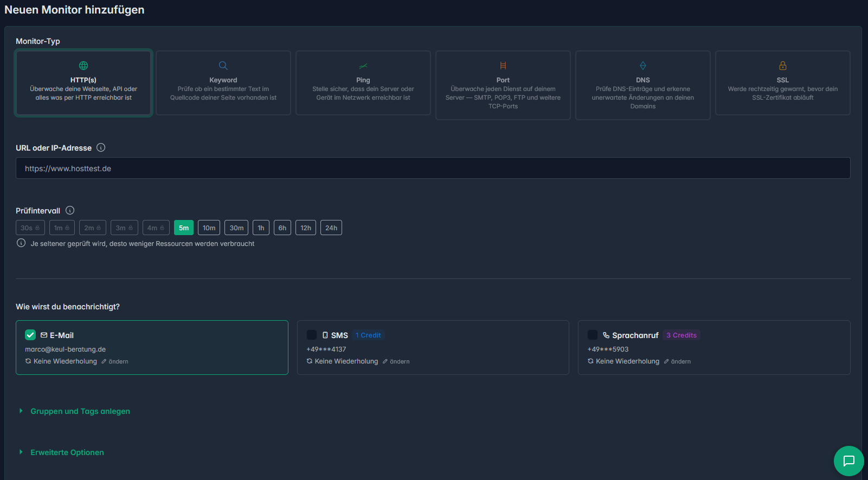Set check interval to 24h
The width and height of the screenshot is (868, 480).
[x=331, y=228]
